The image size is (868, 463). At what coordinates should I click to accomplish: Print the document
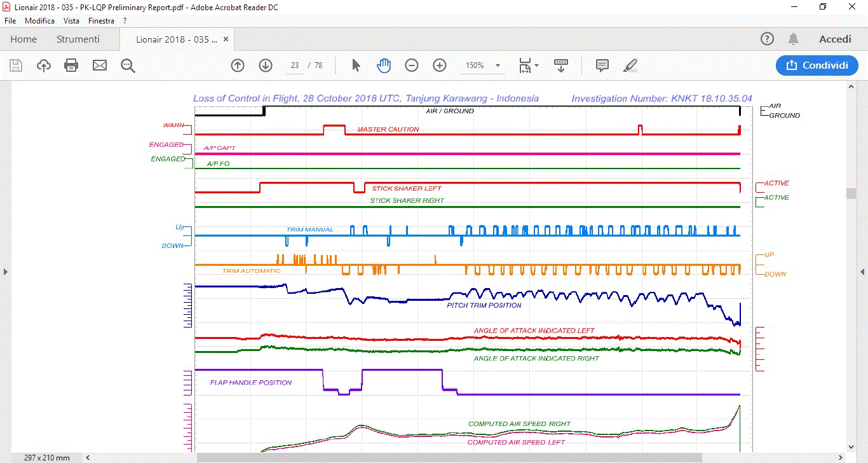[x=71, y=66]
